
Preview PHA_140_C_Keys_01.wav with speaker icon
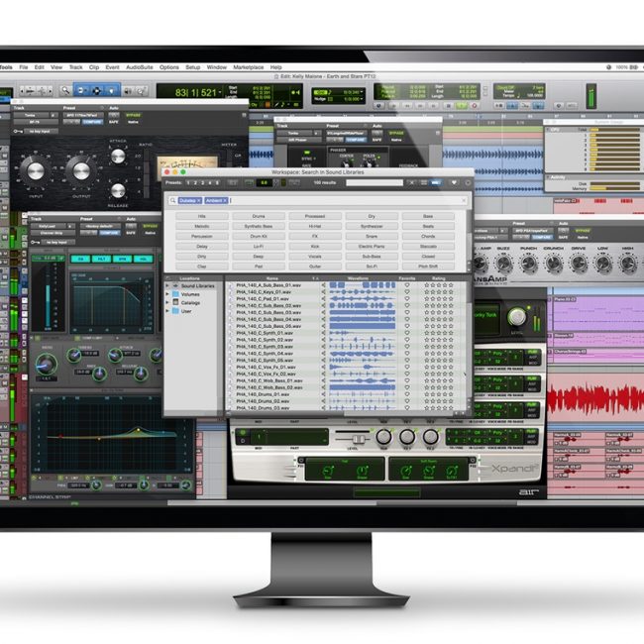[323, 292]
